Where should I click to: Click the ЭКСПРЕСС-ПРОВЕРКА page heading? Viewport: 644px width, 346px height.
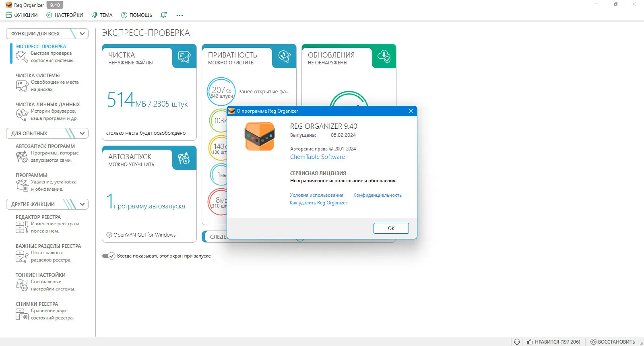pos(146,33)
